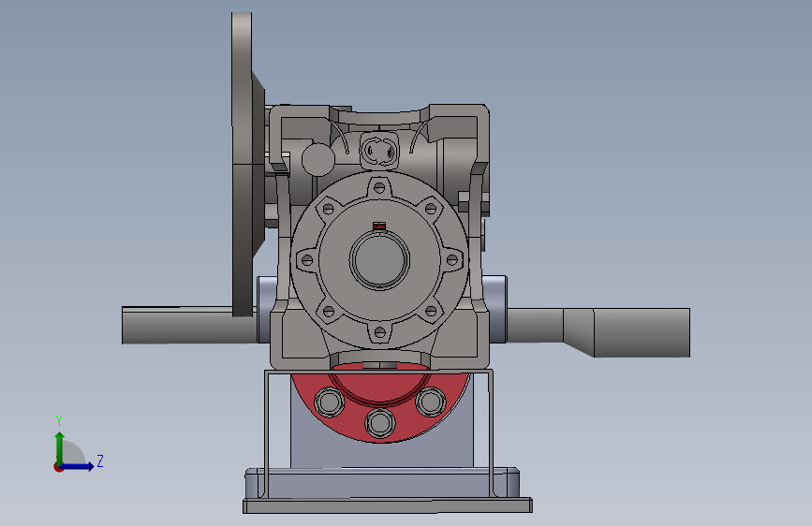
Task: Select the middle bolt on the red flange
Action: tap(380, 422)
